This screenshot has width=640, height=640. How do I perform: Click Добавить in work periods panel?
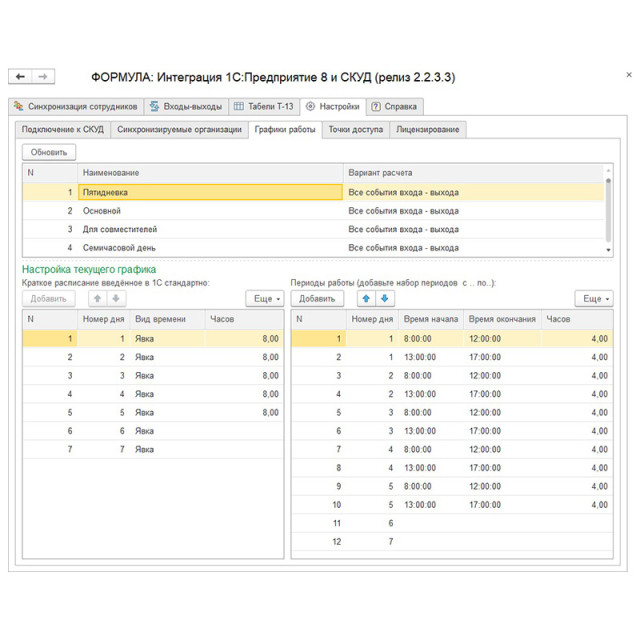point(317,298)
